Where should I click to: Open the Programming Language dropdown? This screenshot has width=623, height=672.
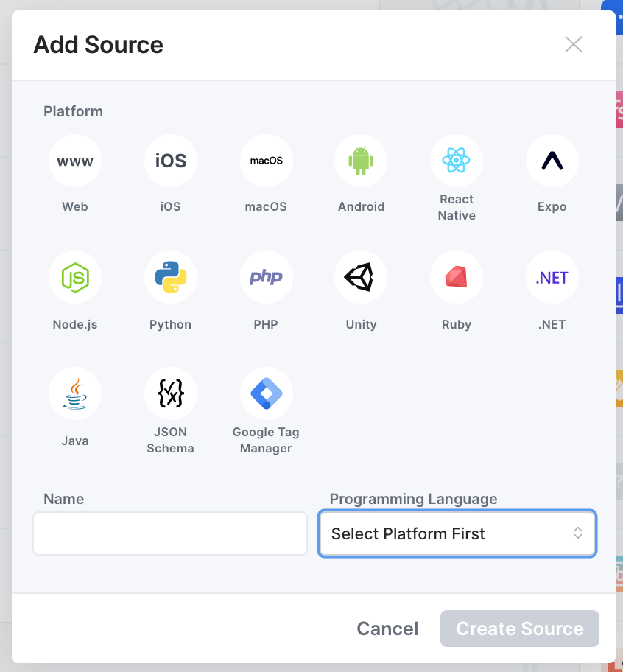[457, 533]
